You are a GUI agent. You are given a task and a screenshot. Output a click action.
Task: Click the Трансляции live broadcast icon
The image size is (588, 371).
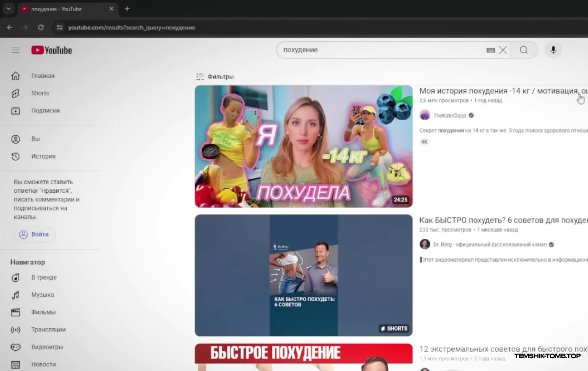tap(16, 330)
